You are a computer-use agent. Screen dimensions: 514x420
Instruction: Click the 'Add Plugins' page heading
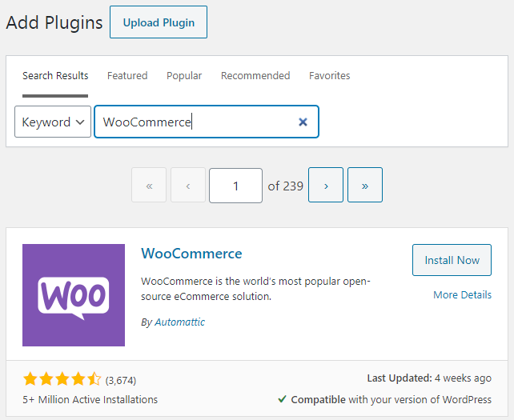tap(54, 22)
